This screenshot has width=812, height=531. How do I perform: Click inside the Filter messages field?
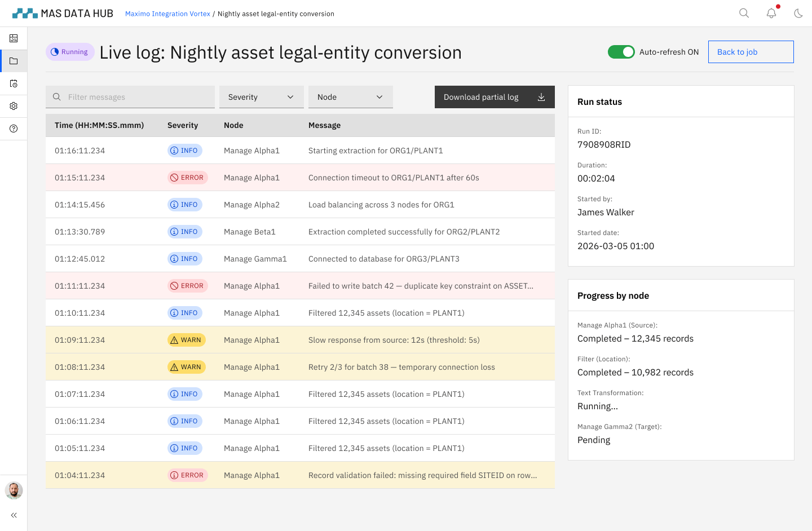point(130,96)
